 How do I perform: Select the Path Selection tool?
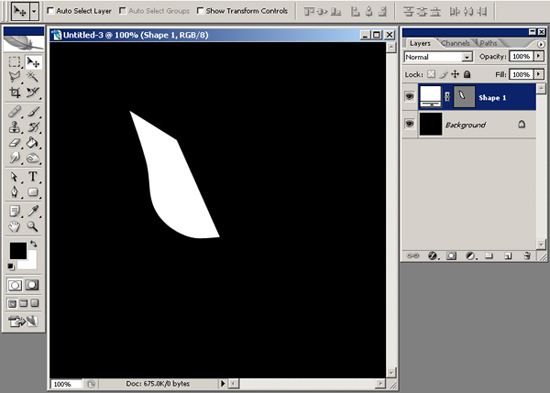(x=14, y=176)
